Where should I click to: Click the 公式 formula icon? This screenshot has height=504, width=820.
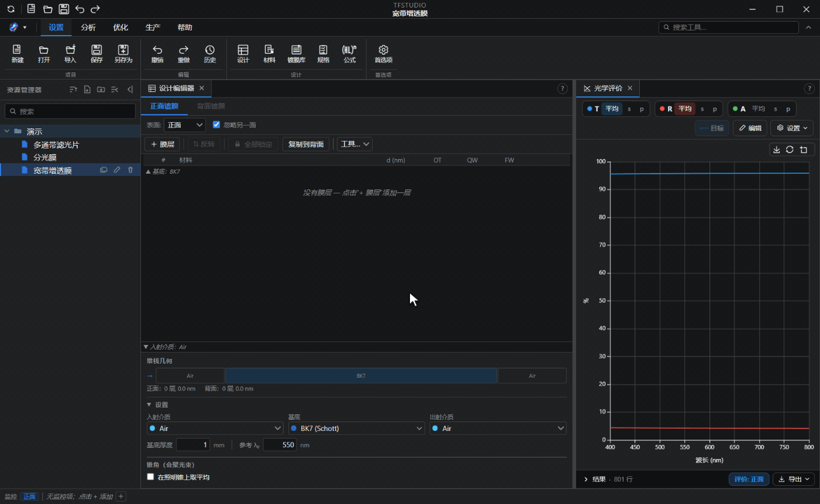click(x=350, y=54)
